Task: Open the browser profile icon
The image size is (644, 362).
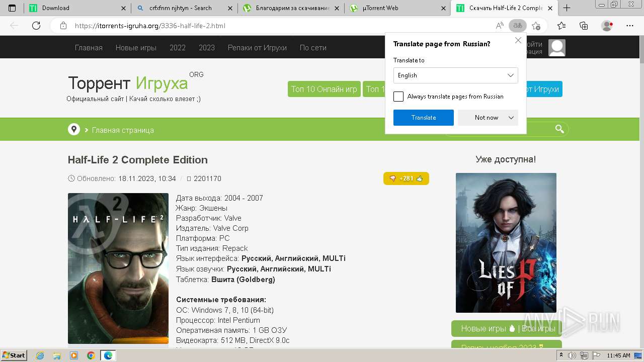Action: [607, 26]
